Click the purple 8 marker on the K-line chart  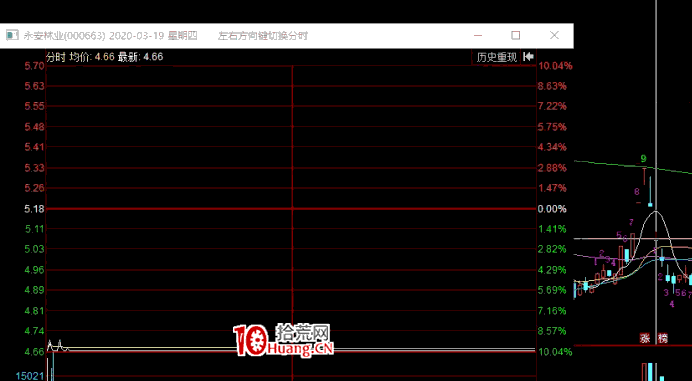[x=637, y=192]
